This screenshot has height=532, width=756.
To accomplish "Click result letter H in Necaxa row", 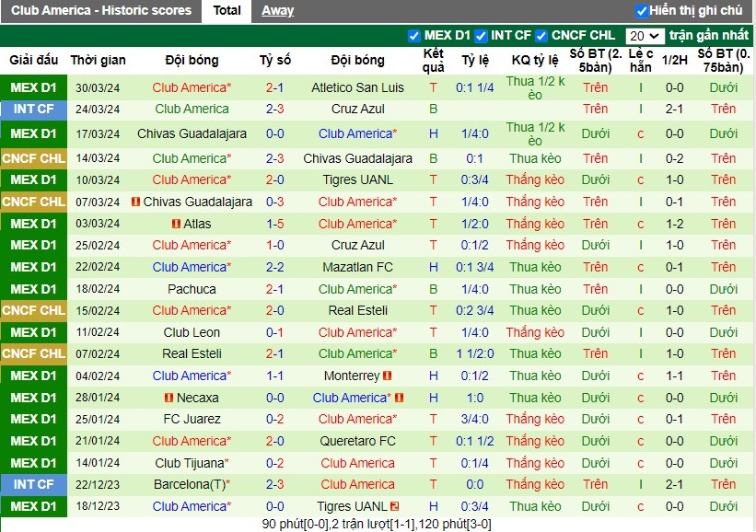I will point(434,398).
